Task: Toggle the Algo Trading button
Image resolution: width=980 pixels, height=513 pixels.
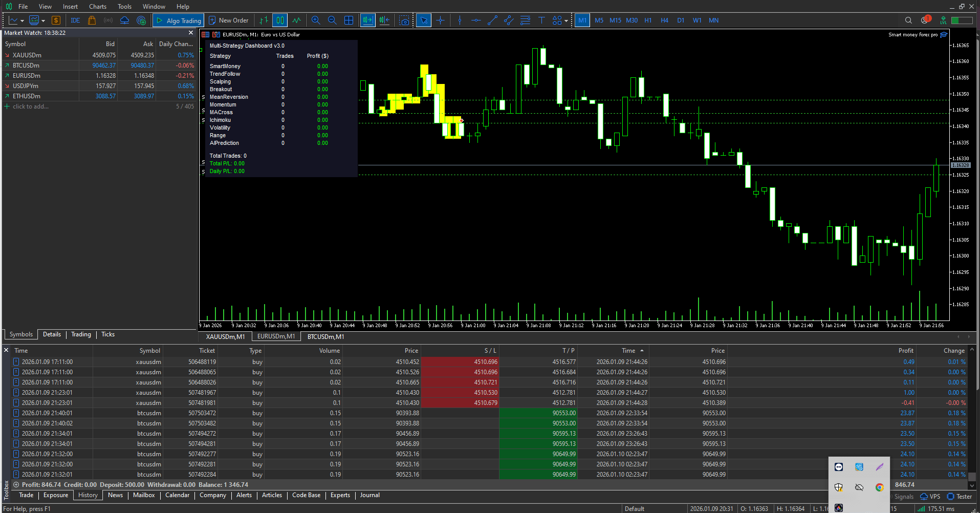Action: (179, 20)
